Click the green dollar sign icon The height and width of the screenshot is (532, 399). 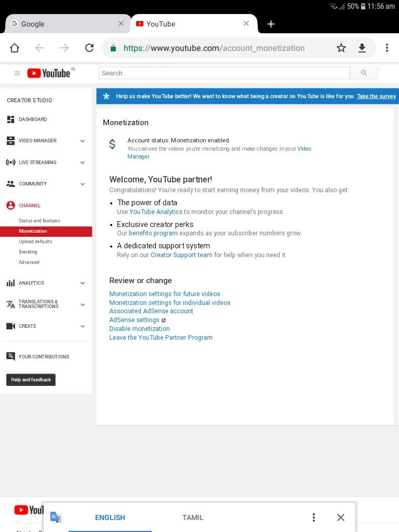[112, 144]
